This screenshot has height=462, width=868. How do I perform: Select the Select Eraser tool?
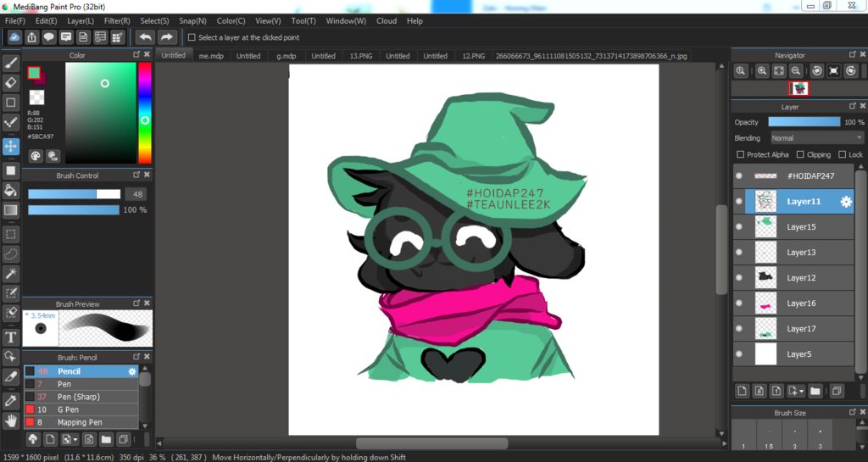click(x=10, y=312)
